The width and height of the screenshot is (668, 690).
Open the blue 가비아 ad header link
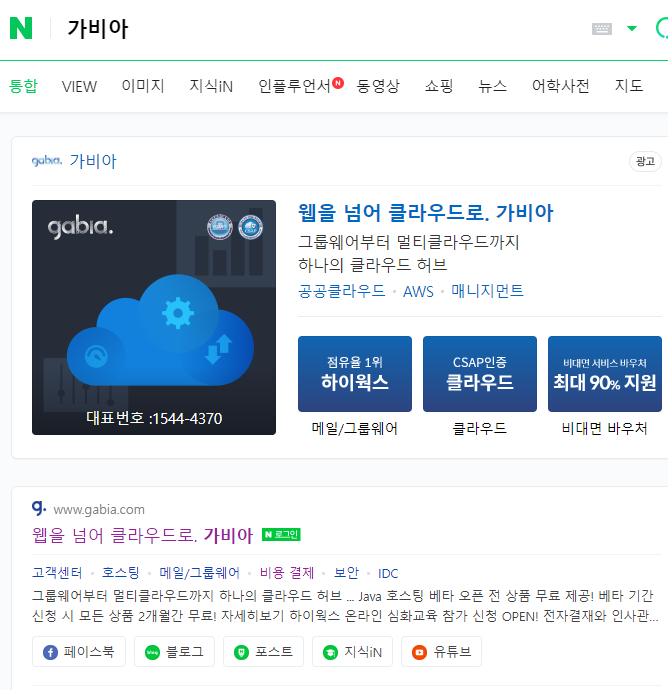[93, 161]
